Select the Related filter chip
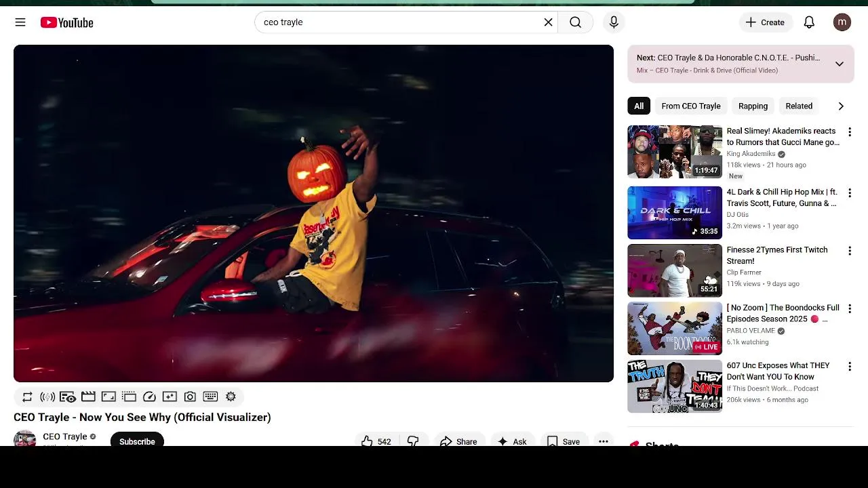This screenshot has width=868, height=488. (799, 106)
